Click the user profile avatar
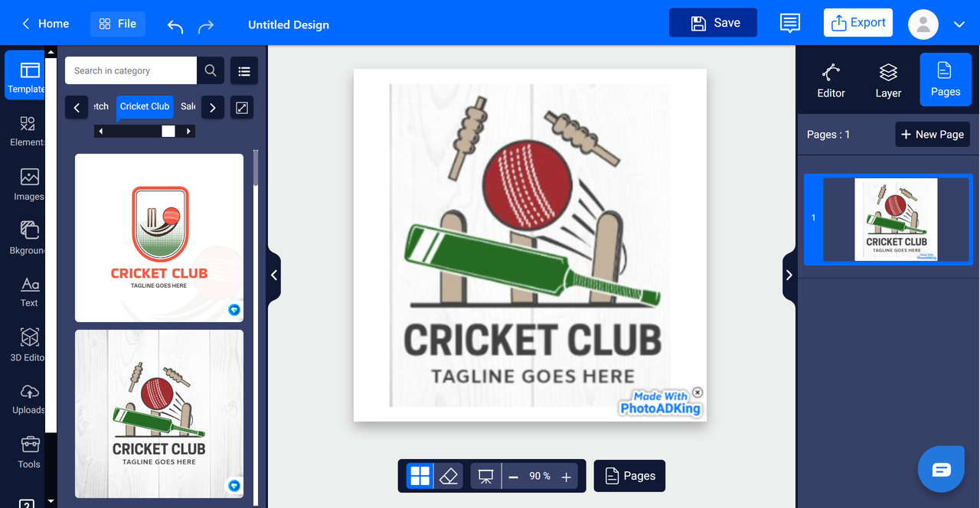Screen dimensions: 980x508 click(923, 24)
